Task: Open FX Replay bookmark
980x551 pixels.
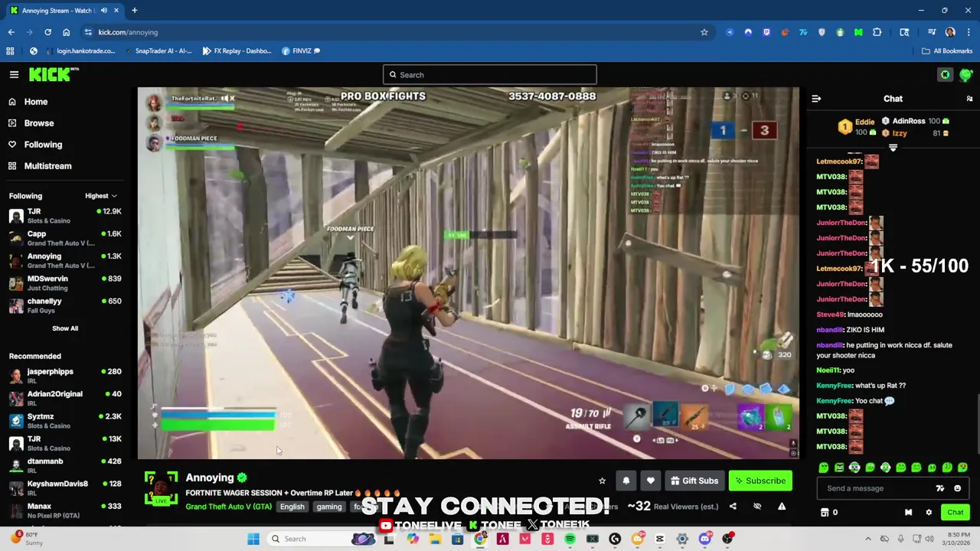Action: click(237, 51)
